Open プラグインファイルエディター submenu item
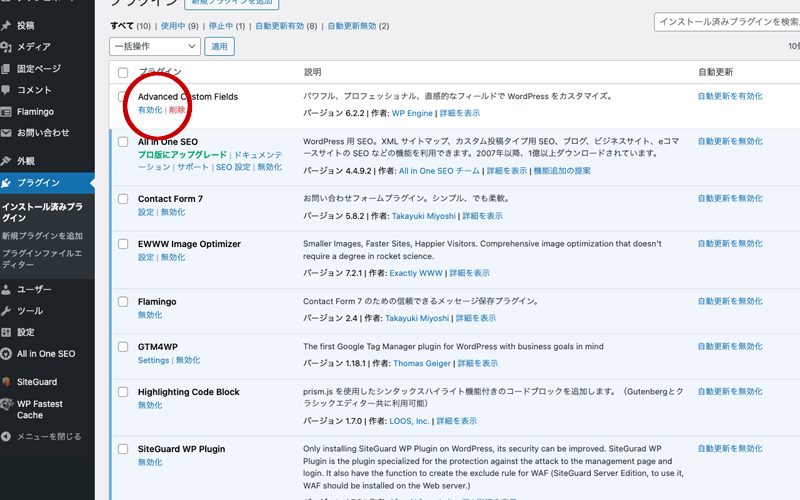This screenshot has height=500, width=800. (42, 259)
